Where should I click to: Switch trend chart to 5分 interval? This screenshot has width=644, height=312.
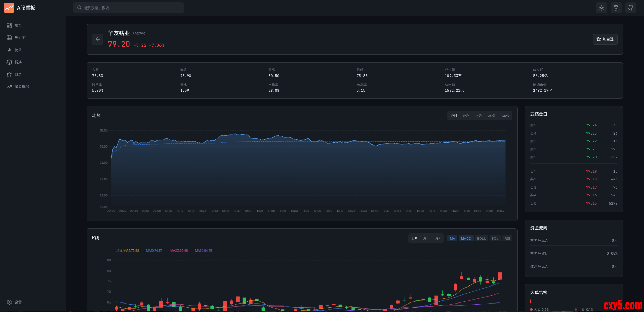pos(465,116)
